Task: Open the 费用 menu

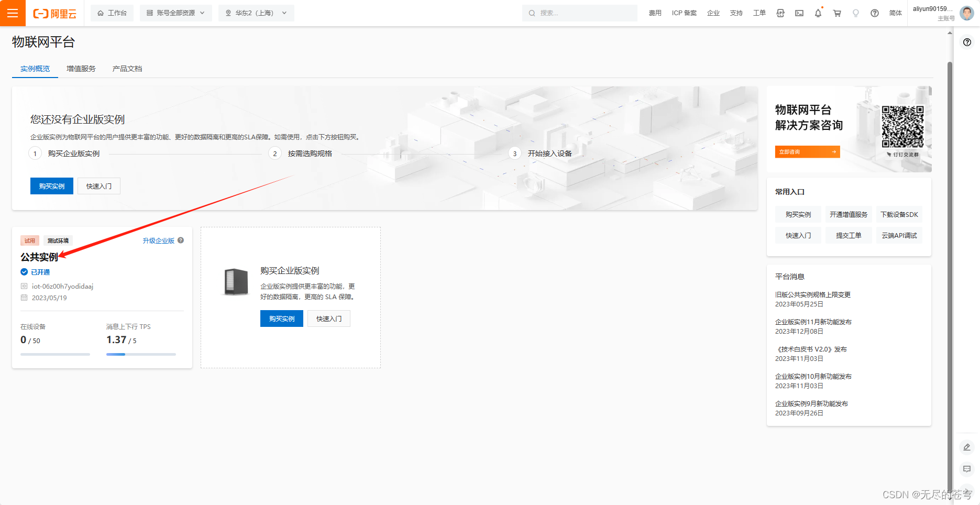Action: 655,13
